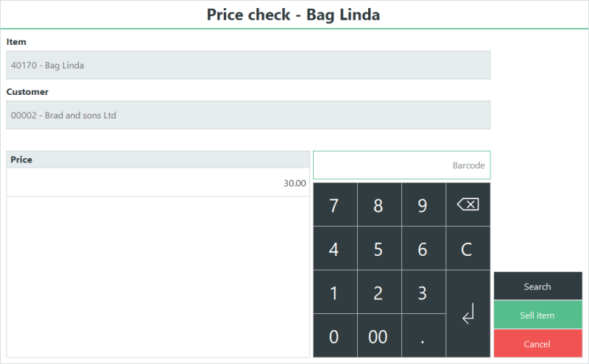Image resolution: width=589 pixels, height=364 pixels.
Task: Tap the single 0 key
Action: tap(335, 336)
